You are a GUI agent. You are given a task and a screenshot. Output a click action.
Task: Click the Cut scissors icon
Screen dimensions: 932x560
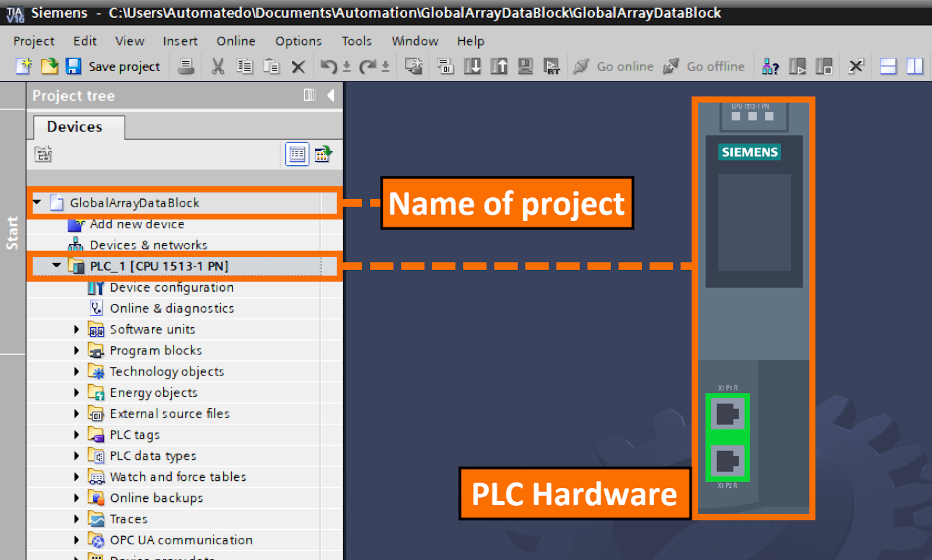click(218, 66)
